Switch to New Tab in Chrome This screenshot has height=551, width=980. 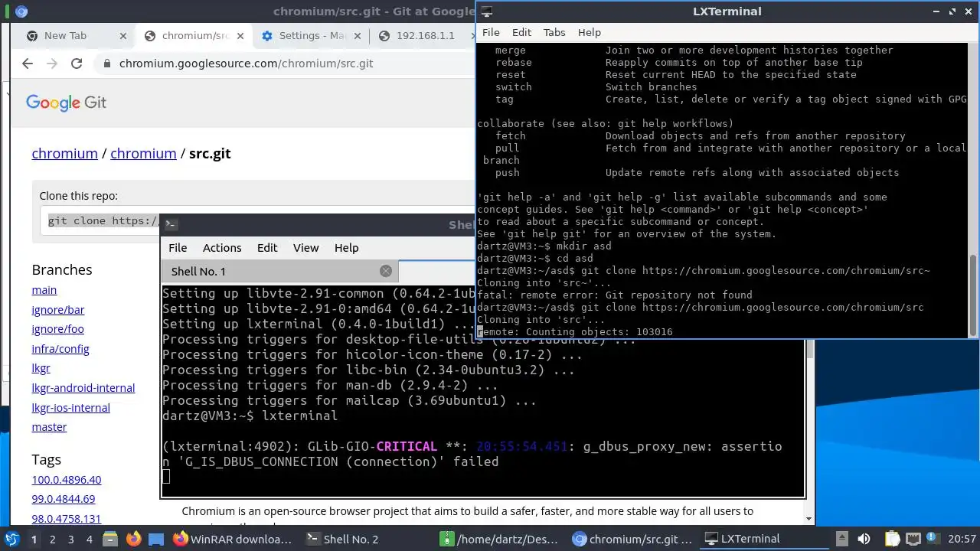75,36
